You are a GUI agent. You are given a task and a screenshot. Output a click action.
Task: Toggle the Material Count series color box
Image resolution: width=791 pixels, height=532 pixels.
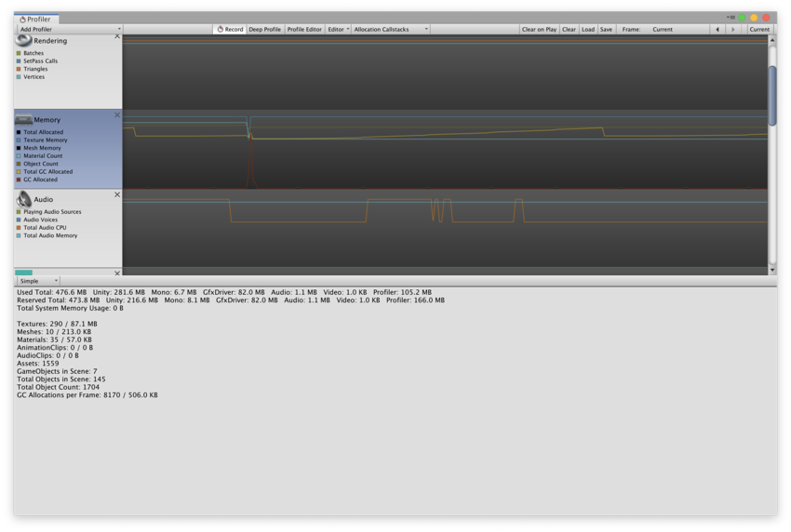19,156
